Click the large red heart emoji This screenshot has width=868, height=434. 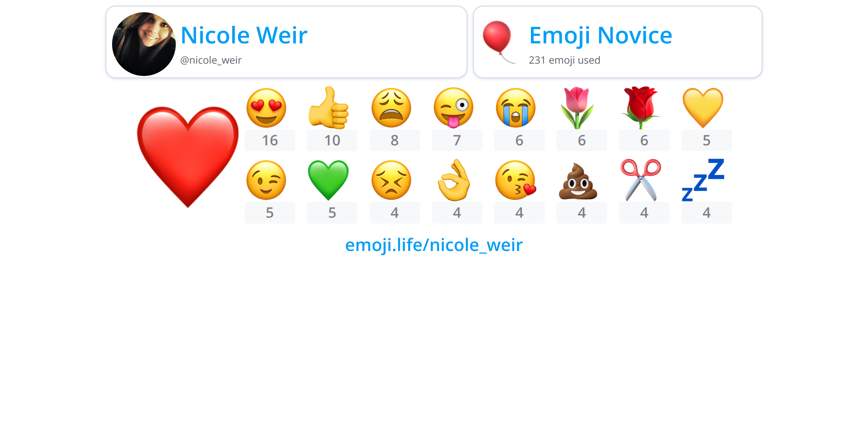pyautogui.click(x=188, y=157)
